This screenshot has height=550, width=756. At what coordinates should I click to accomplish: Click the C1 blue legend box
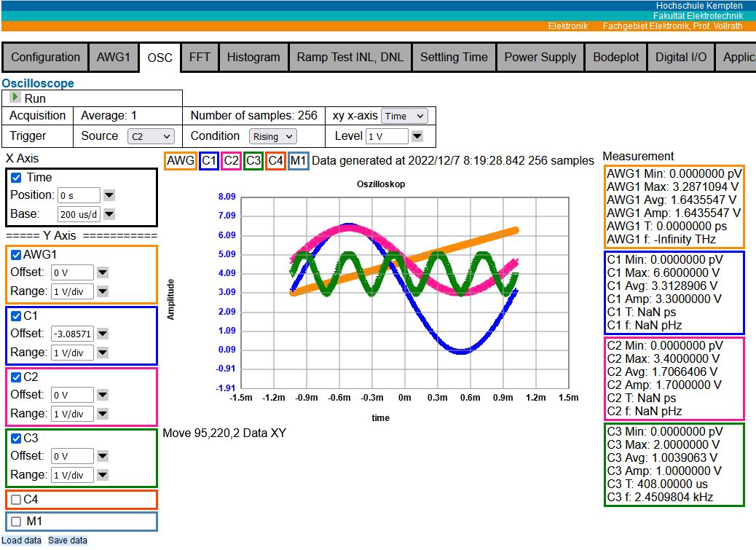tap(209, 160)
